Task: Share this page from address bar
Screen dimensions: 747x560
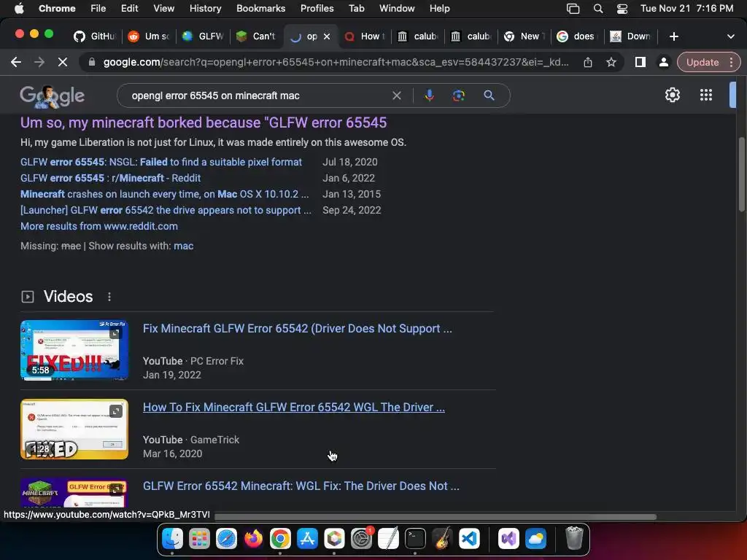Action: pos(588,62)
